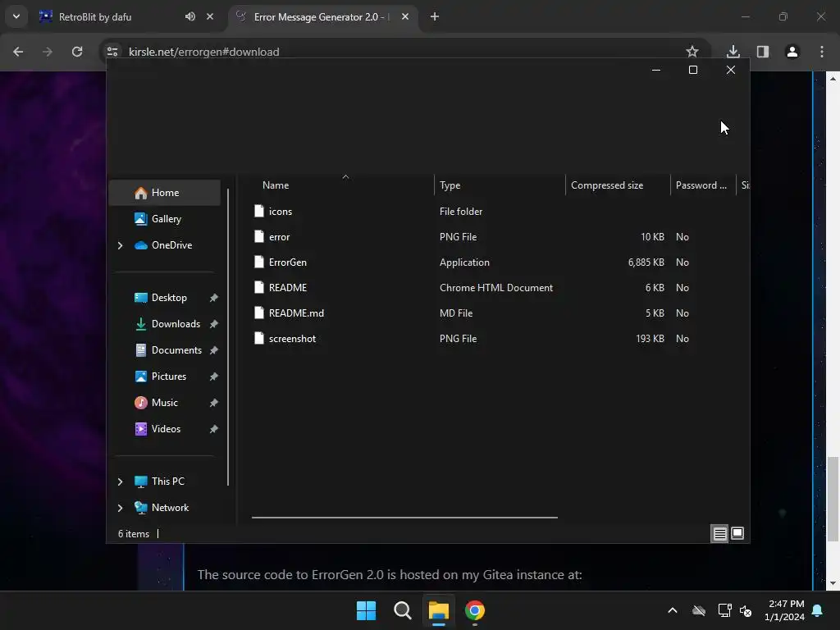Open Downloads from the sidebar
Screen dimensions: 840x630
point(167,323)
